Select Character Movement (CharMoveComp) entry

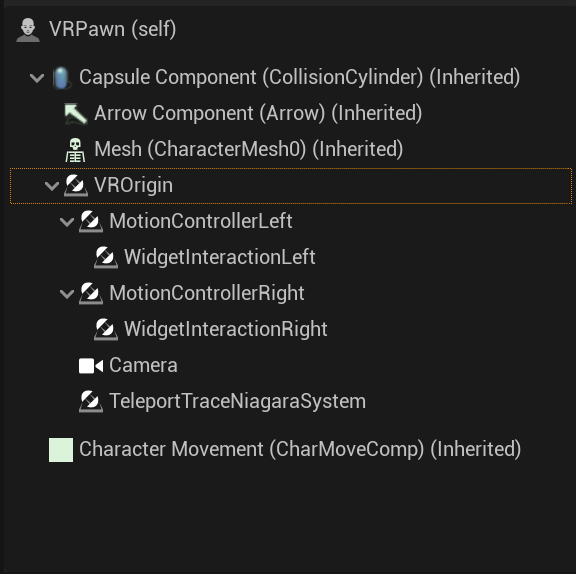coord(300,450)
